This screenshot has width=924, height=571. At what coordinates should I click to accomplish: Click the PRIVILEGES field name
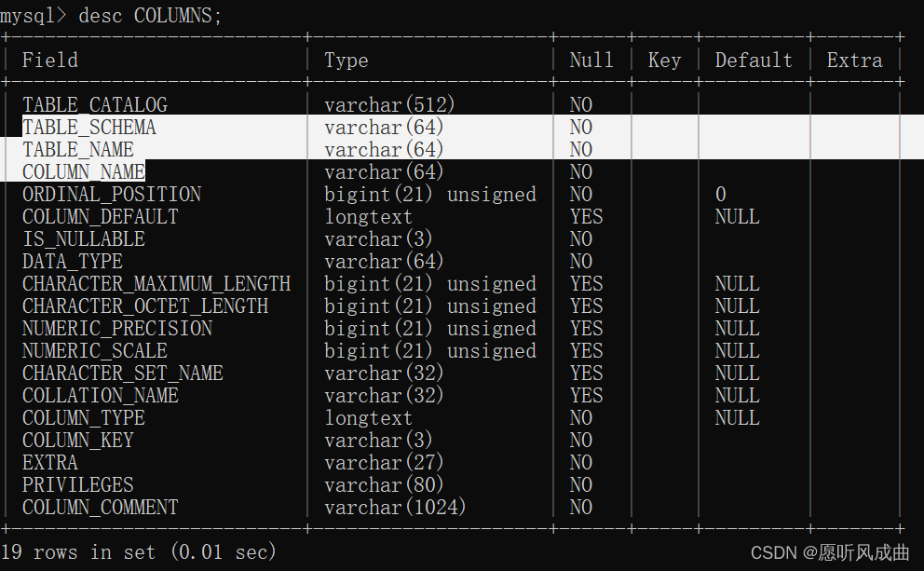point(78,485)
